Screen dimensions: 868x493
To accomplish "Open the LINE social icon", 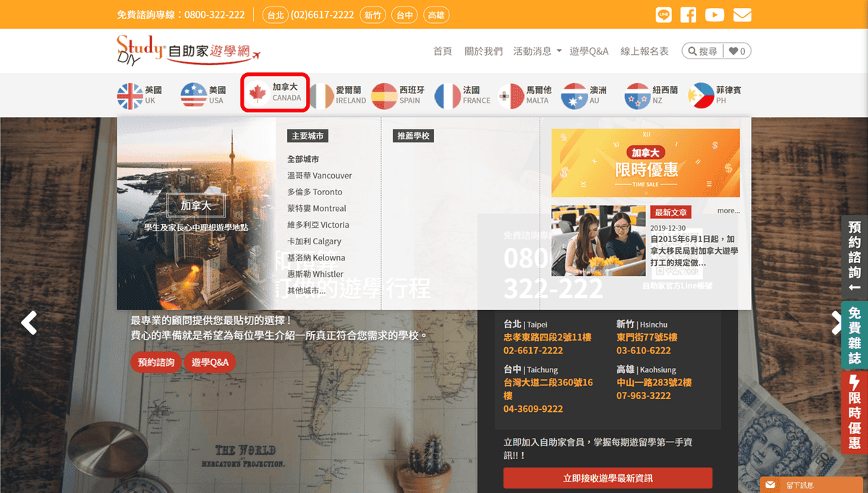I will coord(663,14).
